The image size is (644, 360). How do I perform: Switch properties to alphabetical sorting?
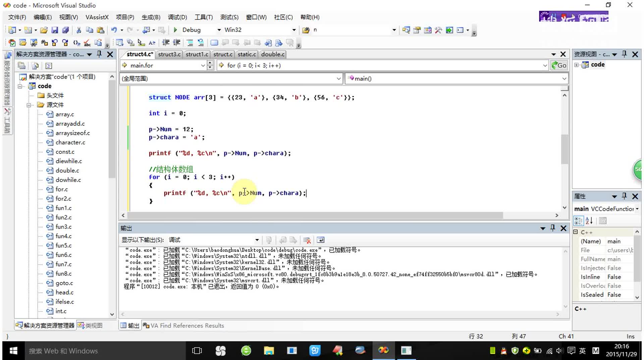coord(589,221)
